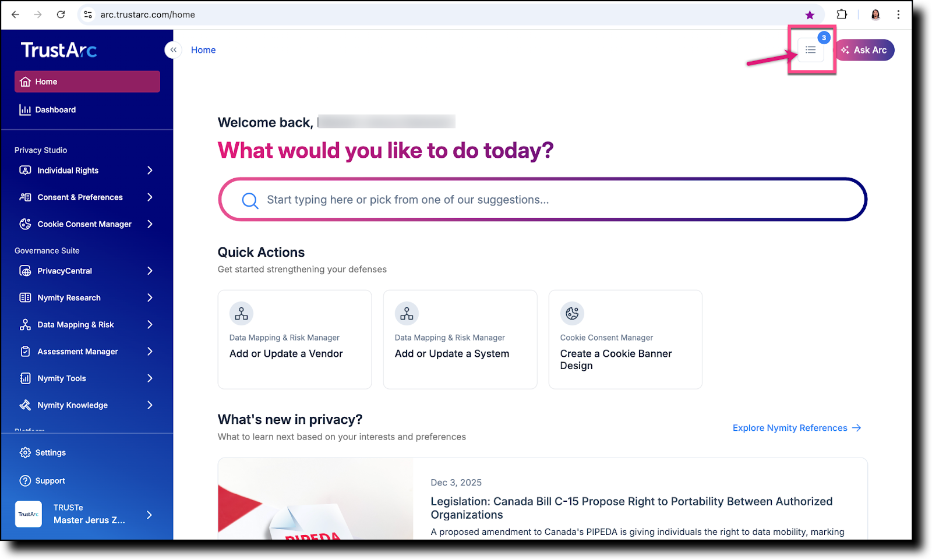Expand the Nymity Research chevron
This screenshot has height=560, width=932.
(150, 297)
